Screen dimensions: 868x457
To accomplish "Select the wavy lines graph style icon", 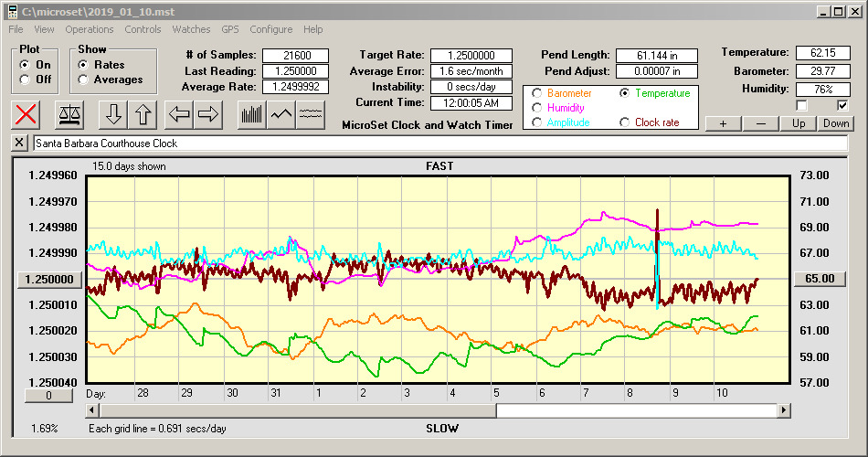I will 312,114.
